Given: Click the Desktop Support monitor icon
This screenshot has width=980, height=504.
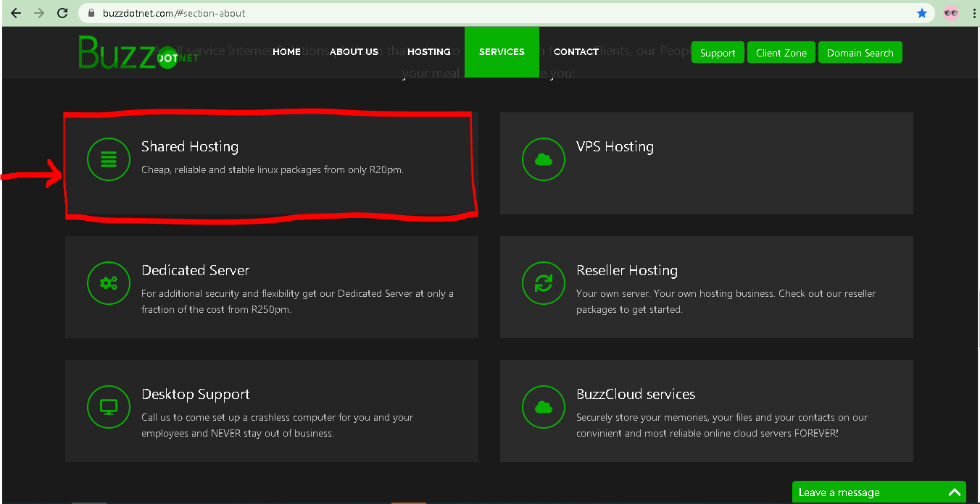Looking at the screenshot, I should [x=109, y=407].
